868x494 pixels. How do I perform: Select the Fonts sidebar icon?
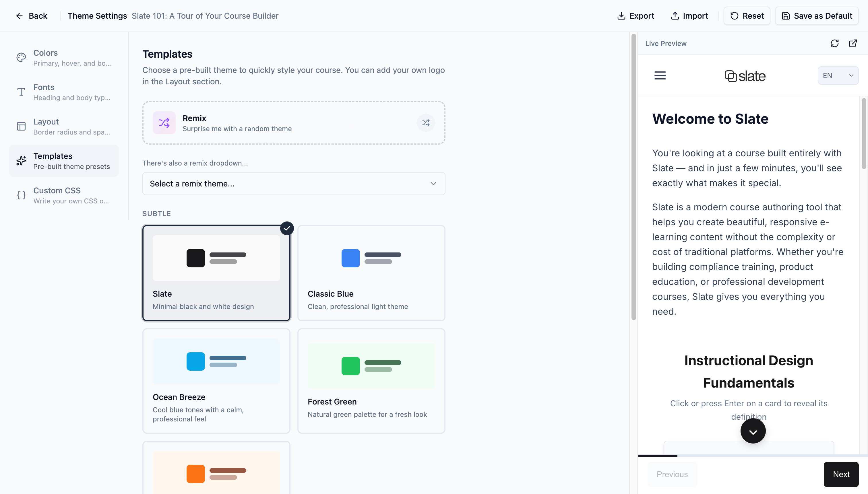(x=21, y=92)
